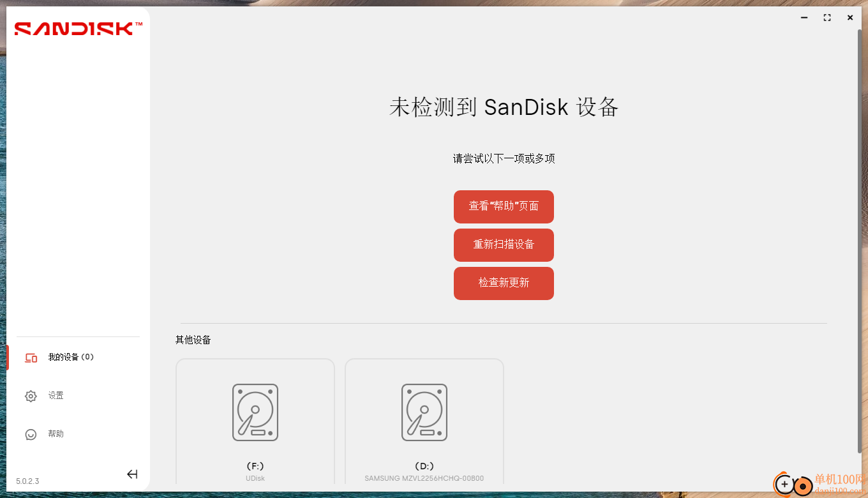Click the UDisk device name
The width and height of the screenshot is (868, 498).
point(255,478)
